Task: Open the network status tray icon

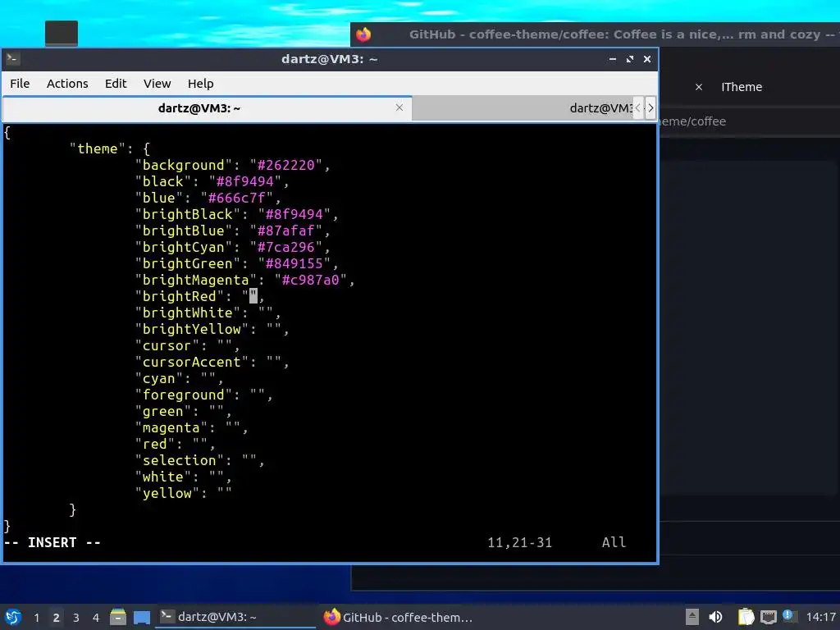Action: (x=768, y=617)
